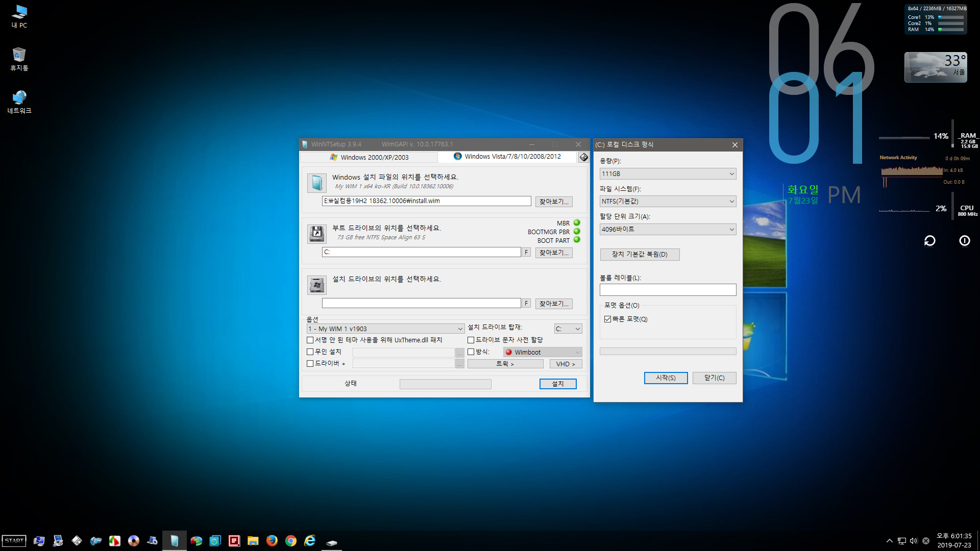Image resolution: width=980 pixels, height=551 pixels.
Task: Click 시작 to begin format
Action: pos(666,378)
